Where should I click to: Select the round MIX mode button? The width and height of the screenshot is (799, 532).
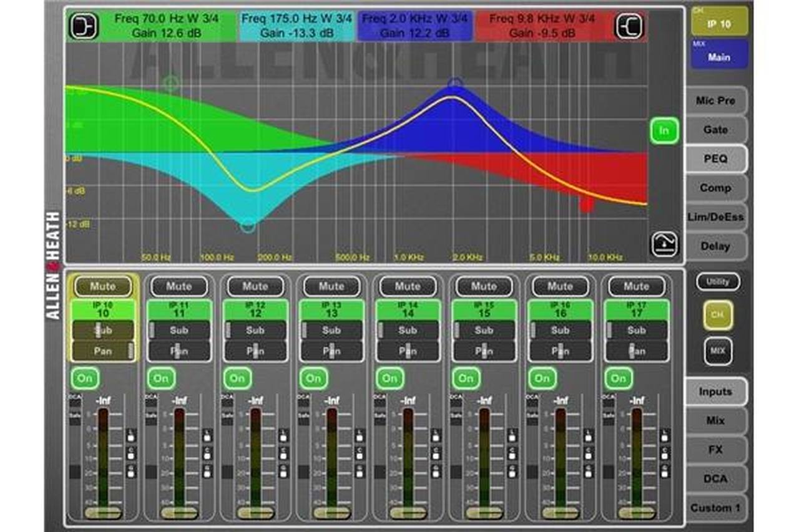point(718,351)
